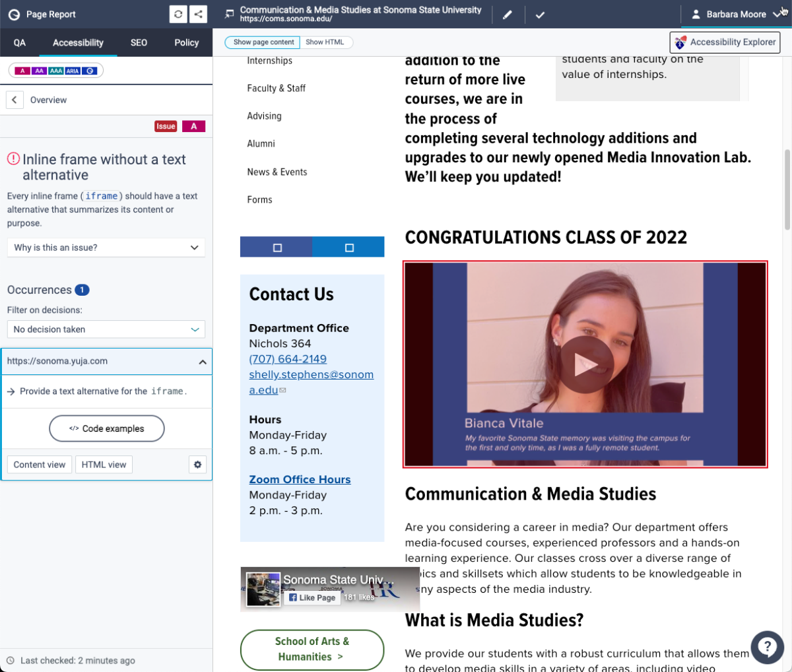Click the share icon in header
This screenshot has width=792, height=672.
(x=198, y=14)
